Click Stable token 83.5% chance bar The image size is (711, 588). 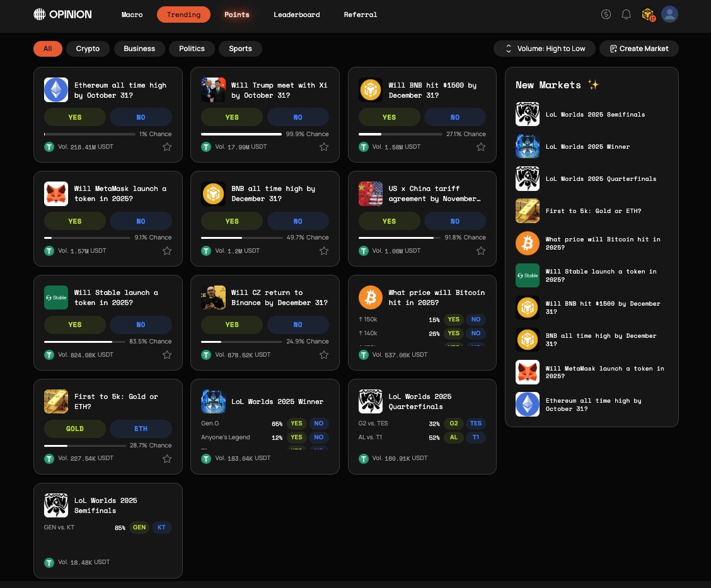tap(84, 342)
